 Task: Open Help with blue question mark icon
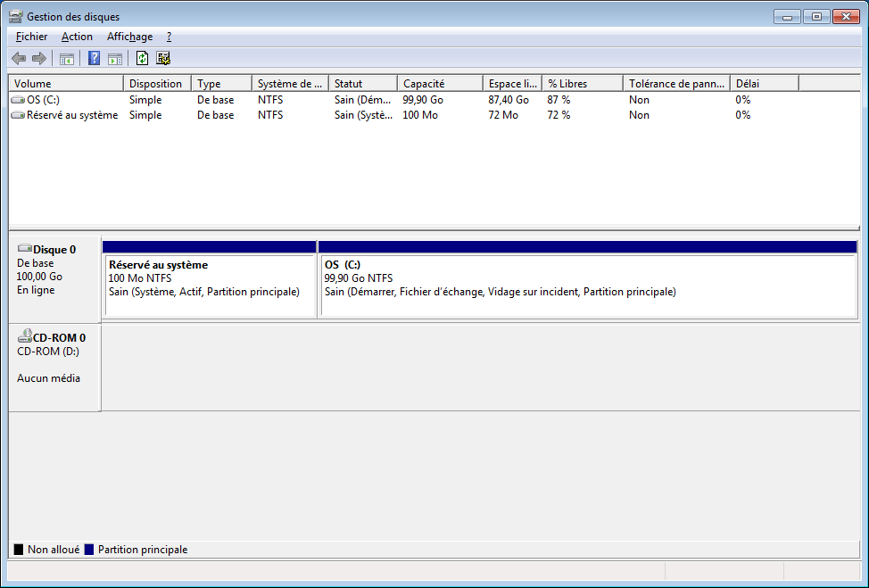pos(95,58)
